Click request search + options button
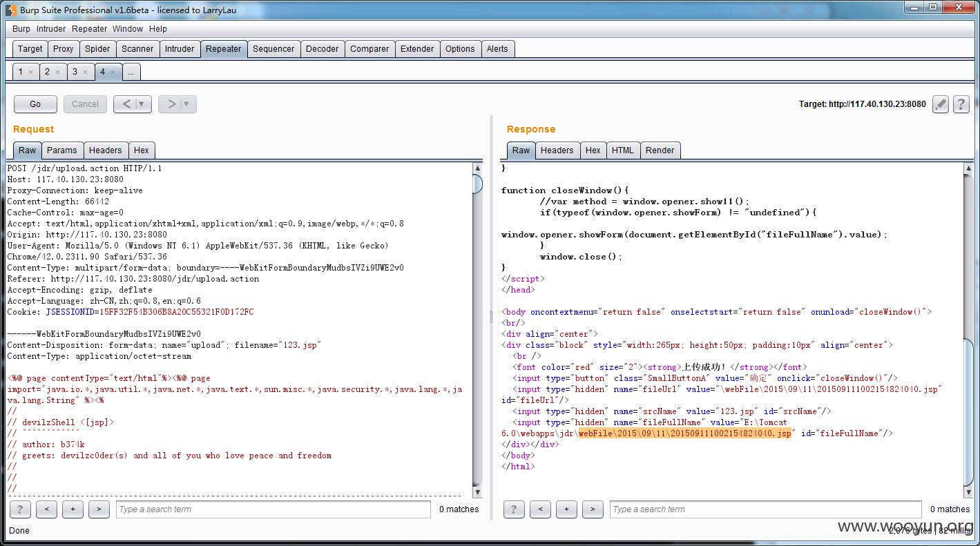This screenshot has height=546, width=980. pos(73,509)
